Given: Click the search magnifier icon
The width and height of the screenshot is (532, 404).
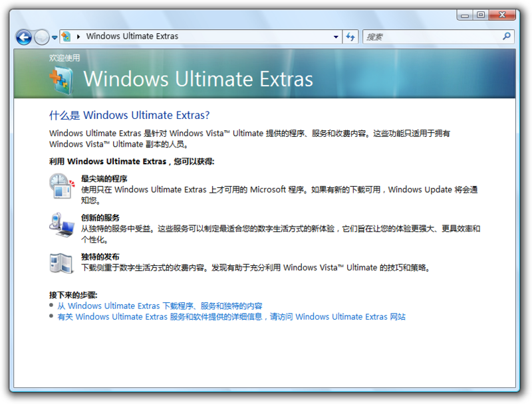Looking at the screenshot, I should [507, 37].
